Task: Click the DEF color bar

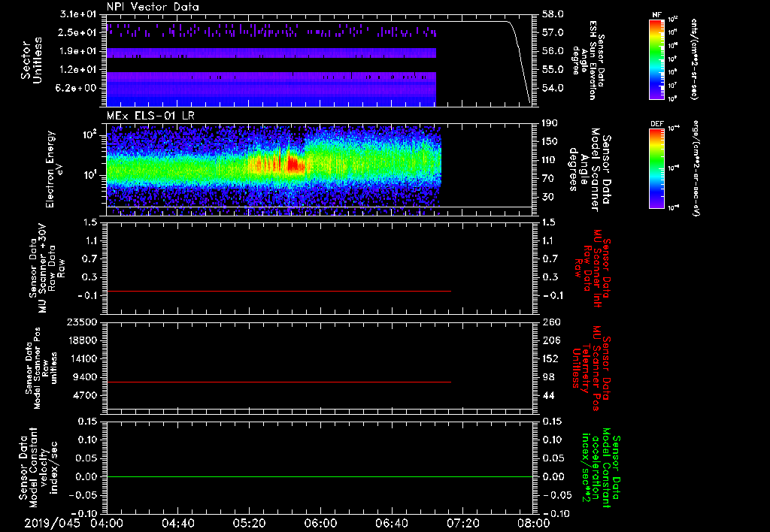Action: tap(656, 168)
